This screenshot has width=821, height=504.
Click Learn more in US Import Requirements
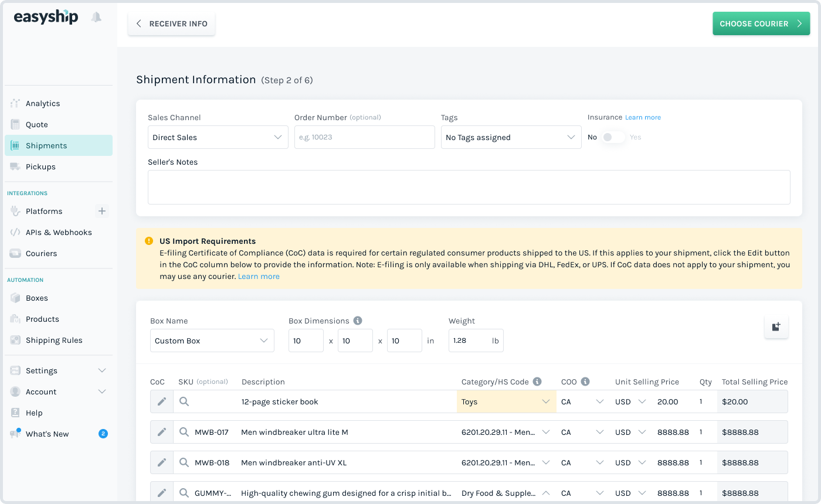click(x=259, y=276)
